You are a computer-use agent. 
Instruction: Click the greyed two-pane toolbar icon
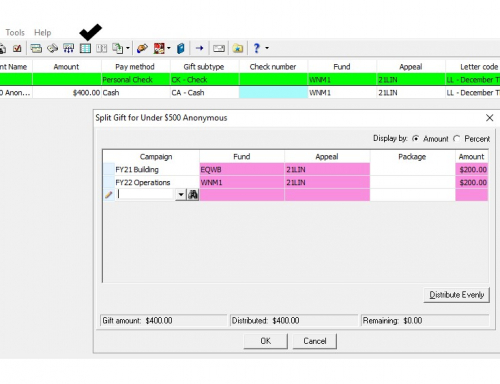pos(102,48)
